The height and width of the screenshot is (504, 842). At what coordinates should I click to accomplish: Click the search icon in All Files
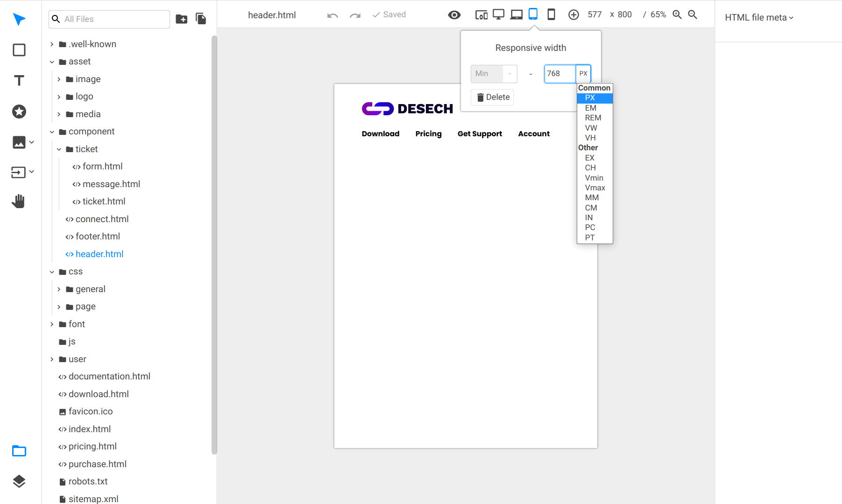coord(56,19)
